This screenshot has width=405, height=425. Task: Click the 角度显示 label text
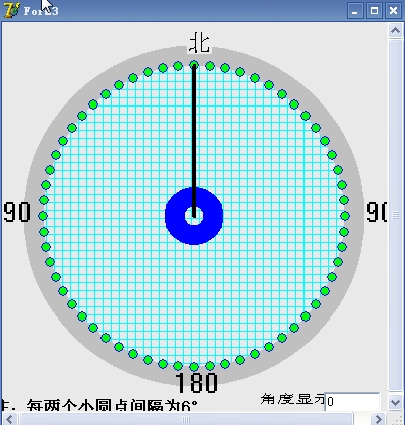pos(293,399)
